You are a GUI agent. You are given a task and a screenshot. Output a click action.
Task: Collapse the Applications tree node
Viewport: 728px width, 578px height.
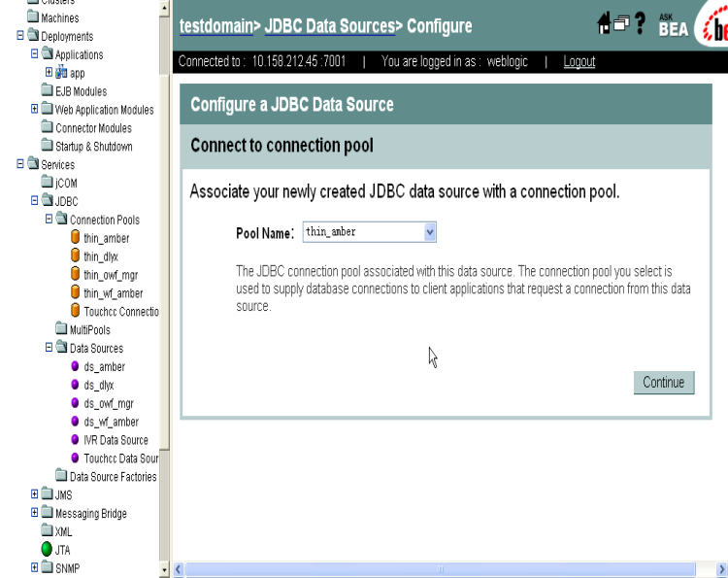point(34,53)
